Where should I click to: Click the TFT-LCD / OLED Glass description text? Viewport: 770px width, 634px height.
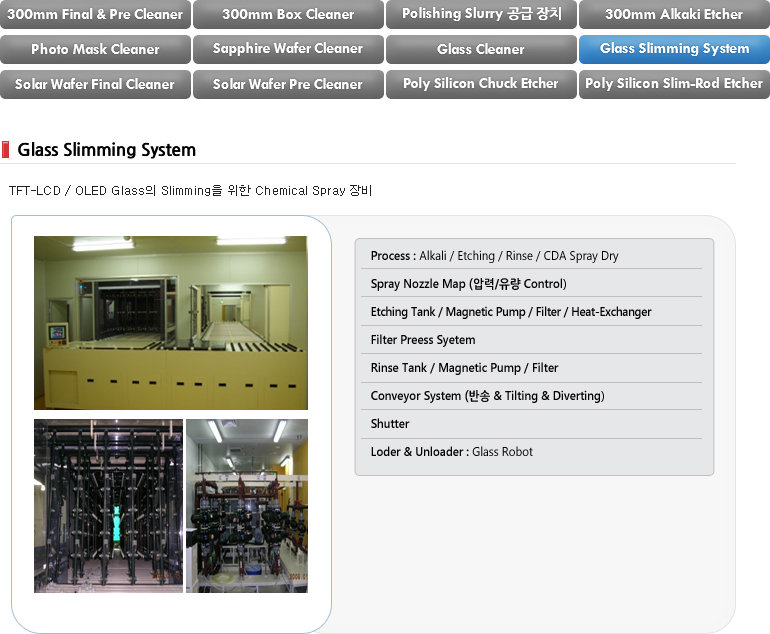tap(191, 191)
